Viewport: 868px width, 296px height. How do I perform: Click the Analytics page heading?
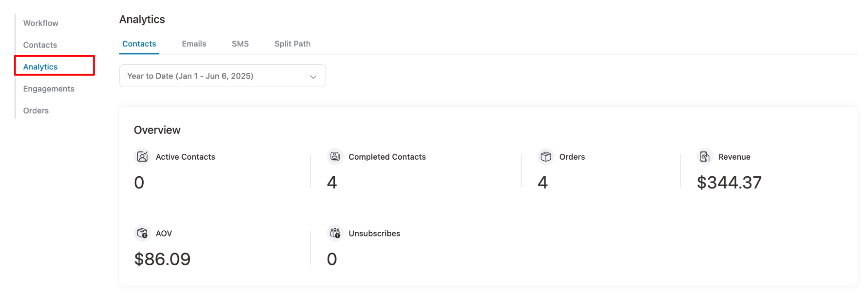coord(142,20)
